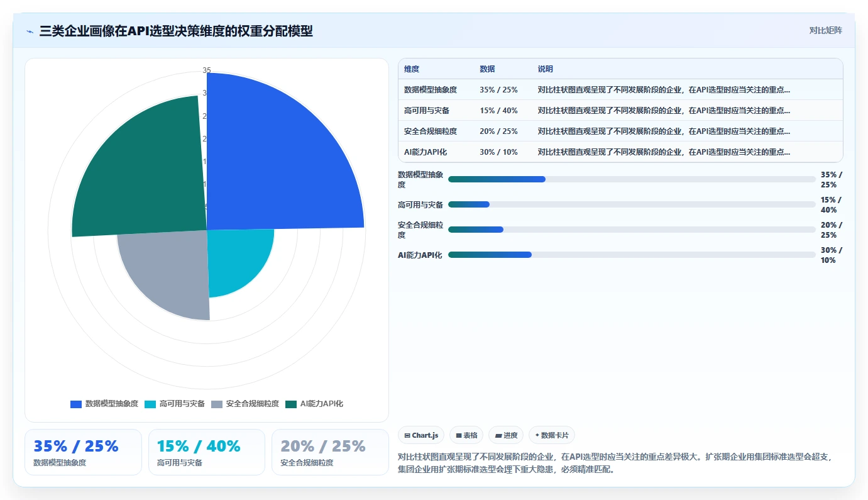Click the lightning icon beside the title

(30, 31)
